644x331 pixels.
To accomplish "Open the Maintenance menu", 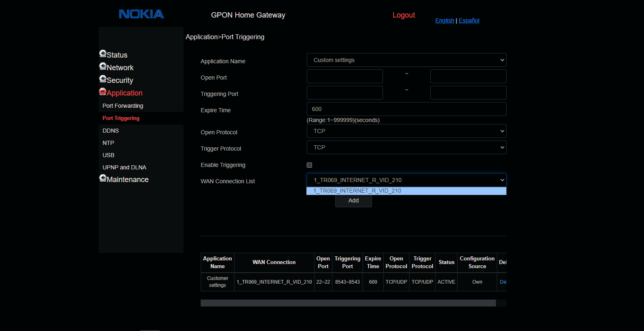I will 128,180.
